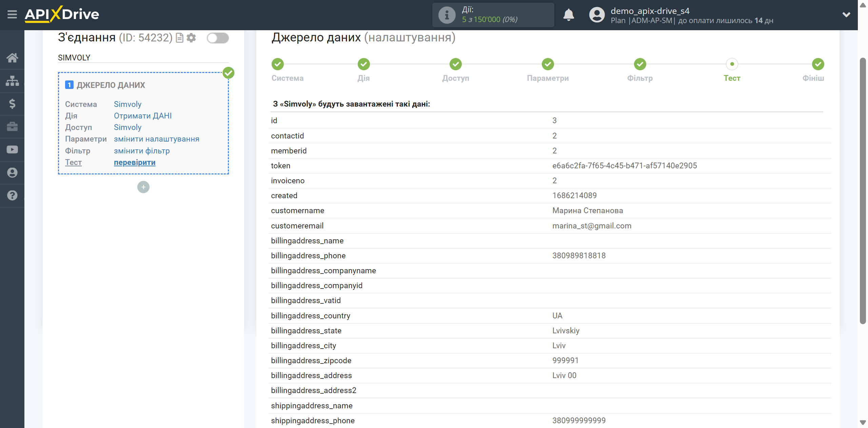Go to the Фініш step
The image size is (868, 428).
click(x=818, y=64)
